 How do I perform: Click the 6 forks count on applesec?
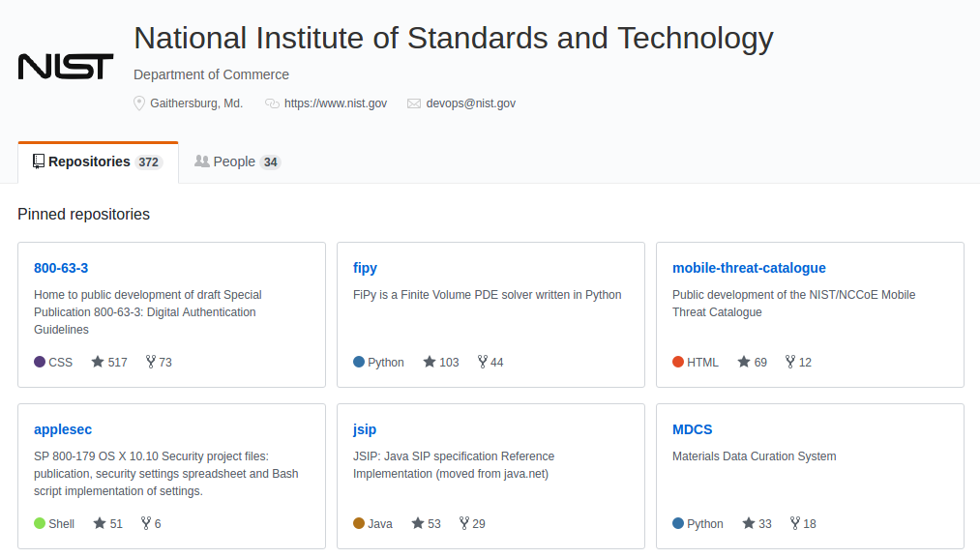point(158,523)
